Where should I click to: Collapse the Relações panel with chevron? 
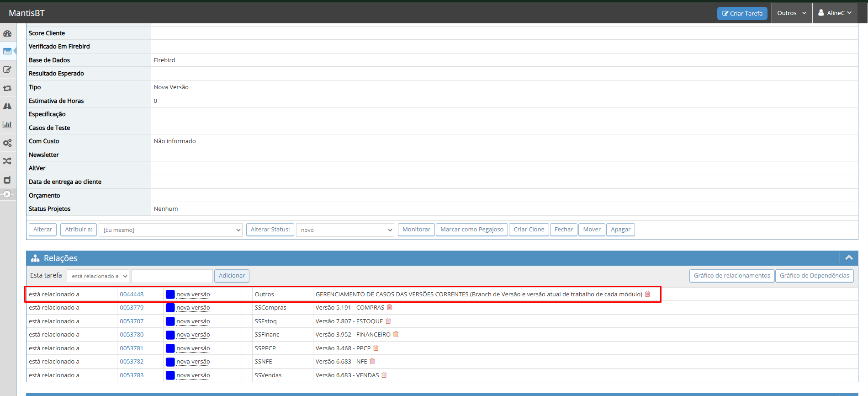click(x=849, y=258)
